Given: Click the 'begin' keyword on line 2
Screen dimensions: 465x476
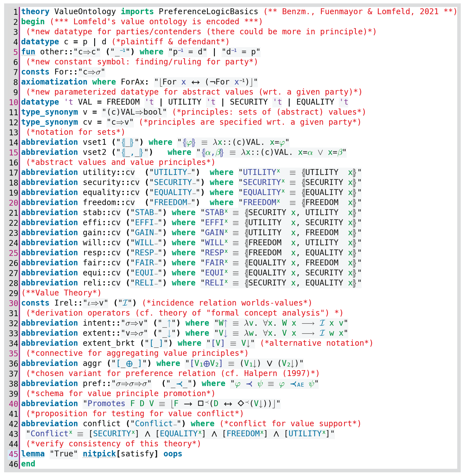Looking at the screenshot, I should [33, 22].
